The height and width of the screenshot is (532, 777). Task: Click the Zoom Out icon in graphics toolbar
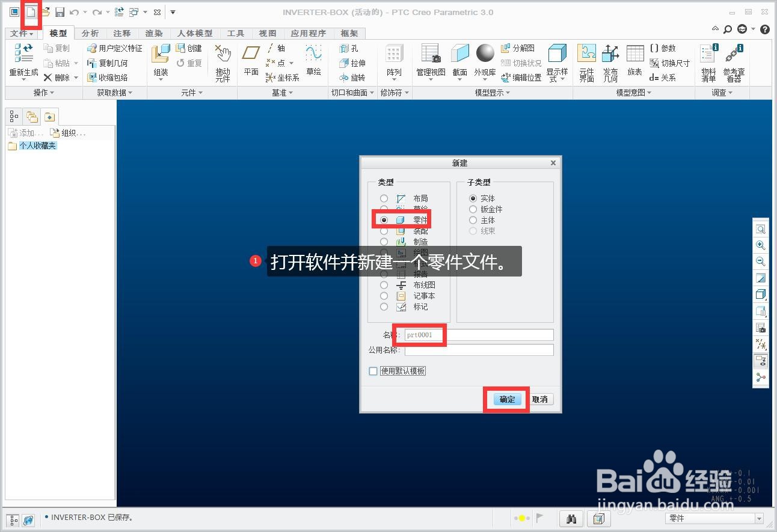tap(761, 261)
